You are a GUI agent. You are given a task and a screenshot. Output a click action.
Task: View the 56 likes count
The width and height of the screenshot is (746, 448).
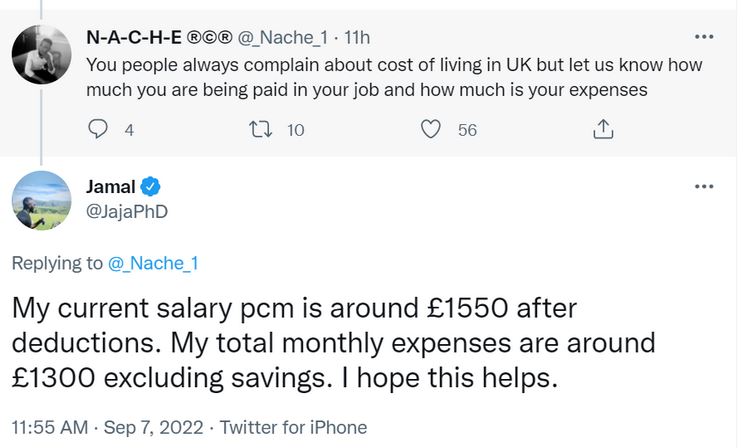point(467,130)
